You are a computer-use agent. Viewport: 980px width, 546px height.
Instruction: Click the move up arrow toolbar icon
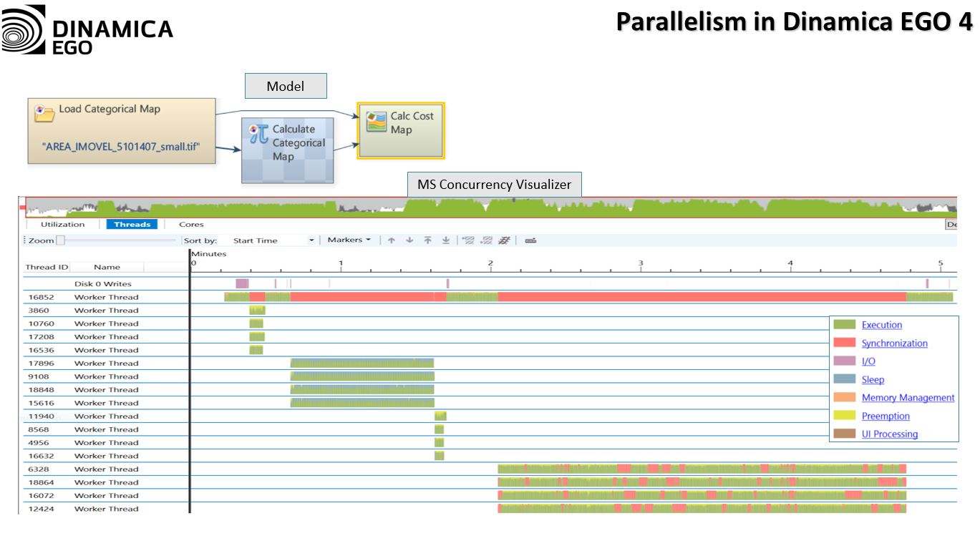[x=392, y=240]
